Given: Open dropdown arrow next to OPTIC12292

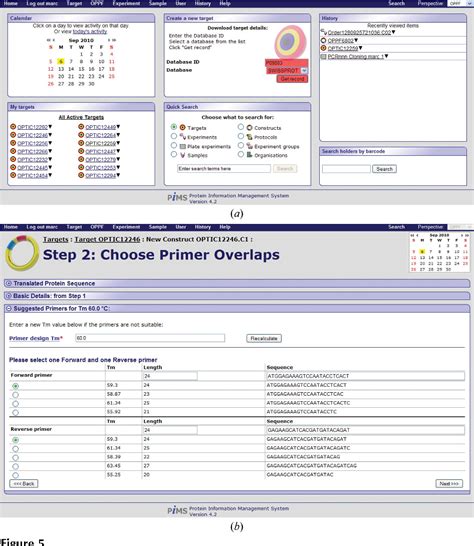Looking at the screenshot, I should coord(50,127).
